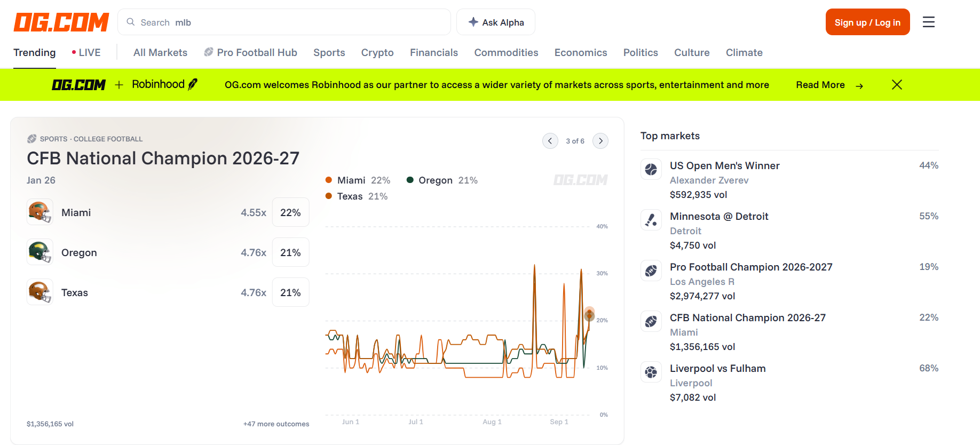The image size is (980, 445).
Task: Open US Open Men's Winner market
Action: coord(725,165)
